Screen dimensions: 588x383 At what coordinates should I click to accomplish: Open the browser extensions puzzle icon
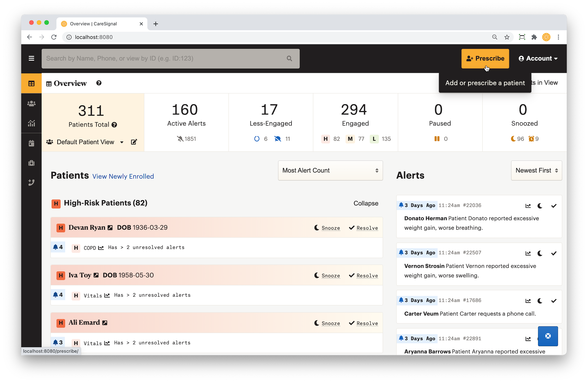click(x=534, y=37)
